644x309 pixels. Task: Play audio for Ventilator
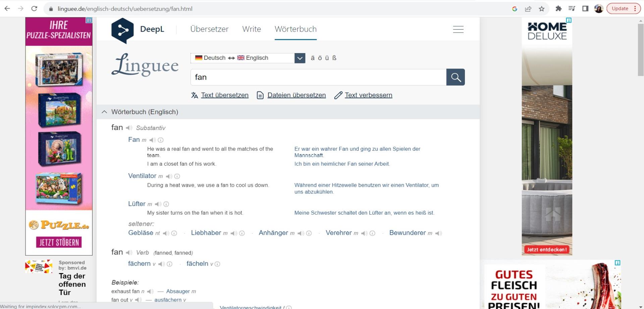[169, 176]
